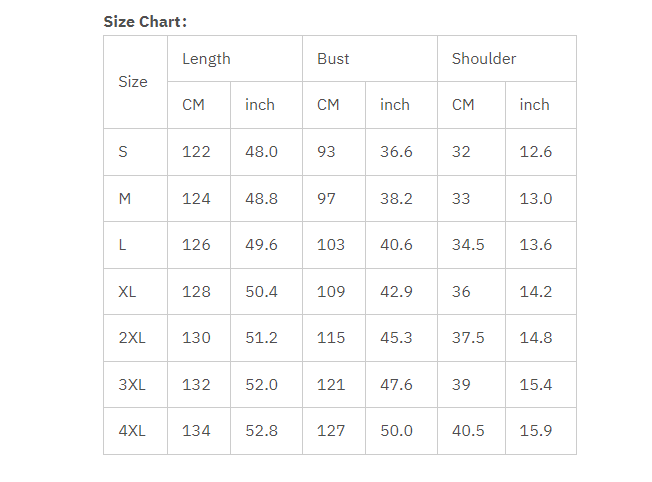Click the 122 length cell

(x=196, y=151)
